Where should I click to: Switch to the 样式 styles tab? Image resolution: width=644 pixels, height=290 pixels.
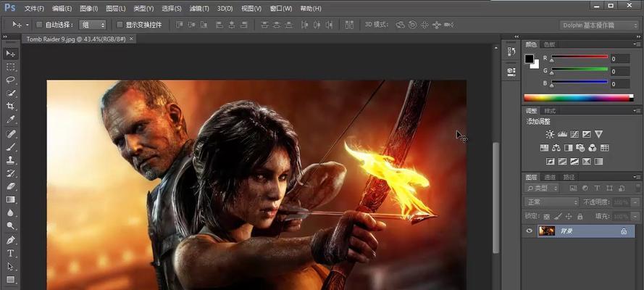[x=550, y=110]
